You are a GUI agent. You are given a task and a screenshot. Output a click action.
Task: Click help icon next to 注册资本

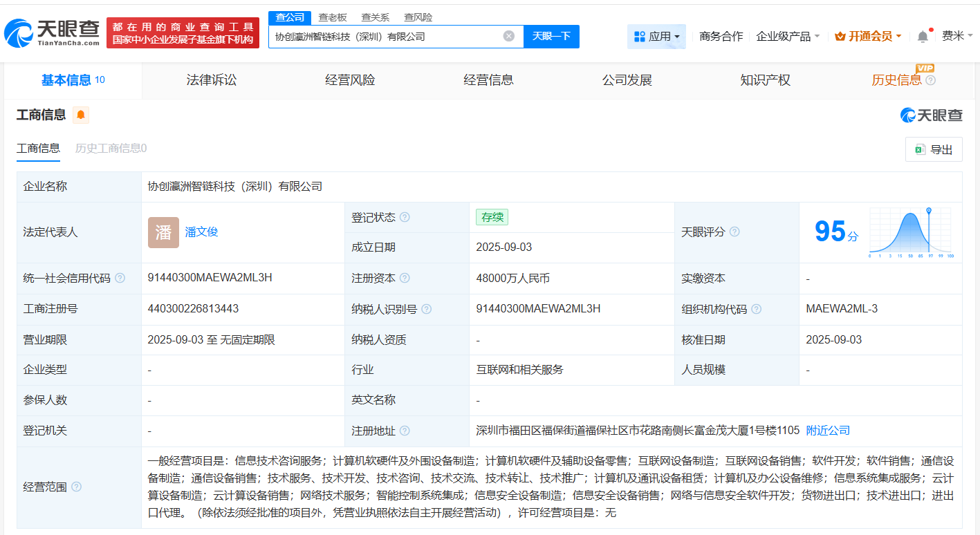pos(405,279)
